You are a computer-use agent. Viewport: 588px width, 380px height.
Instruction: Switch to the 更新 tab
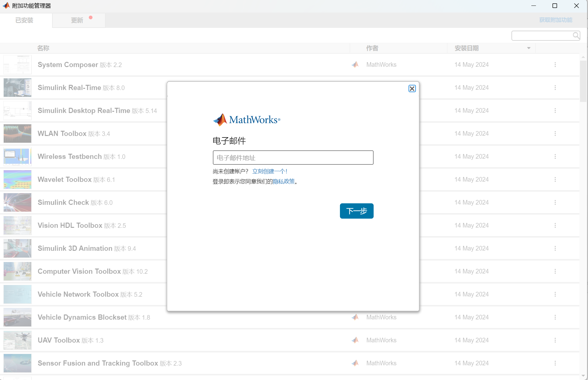(77, 20)
